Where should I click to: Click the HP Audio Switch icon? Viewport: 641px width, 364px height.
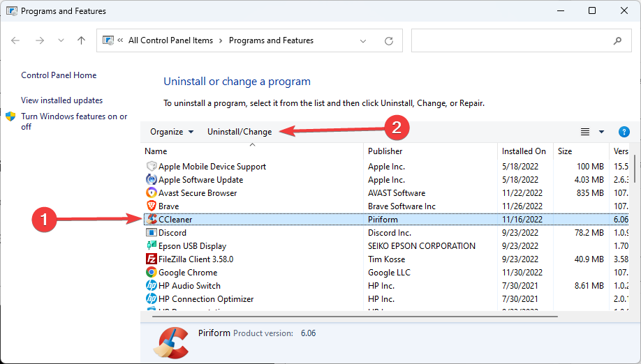(x=152, y=286)
